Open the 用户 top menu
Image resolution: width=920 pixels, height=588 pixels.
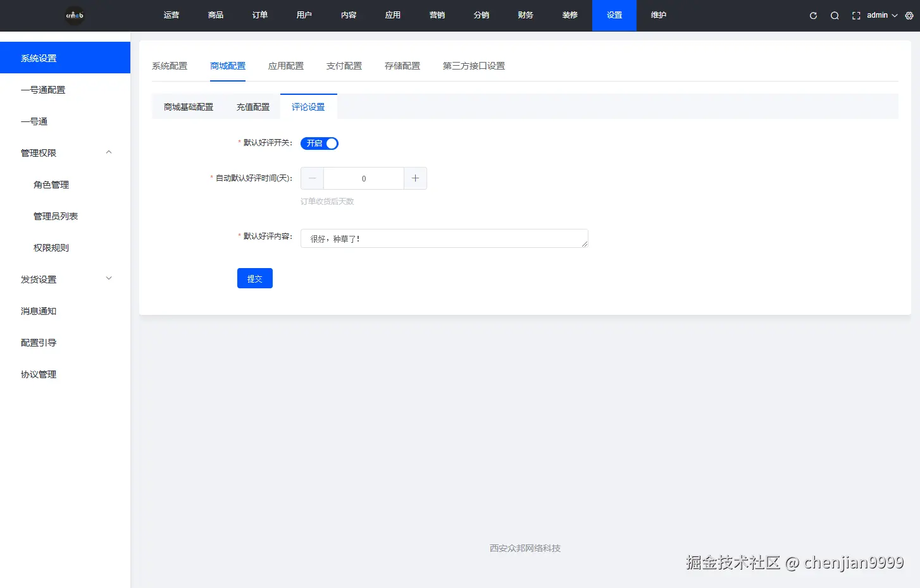[304, 15]
